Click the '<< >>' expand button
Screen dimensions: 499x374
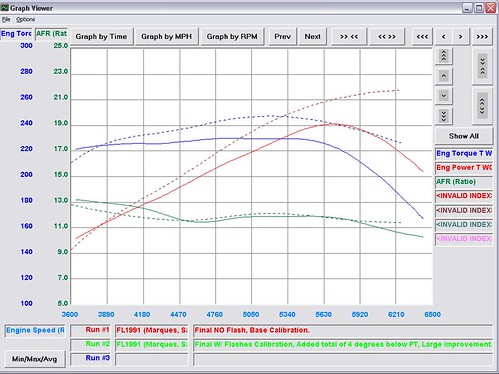[x=387, y=37]
